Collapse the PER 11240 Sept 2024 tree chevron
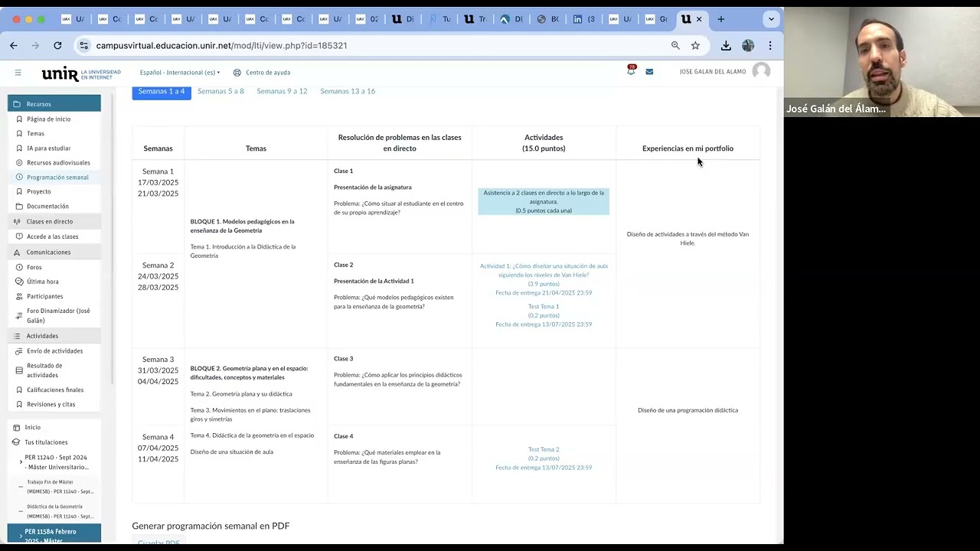 coord(21,462)
